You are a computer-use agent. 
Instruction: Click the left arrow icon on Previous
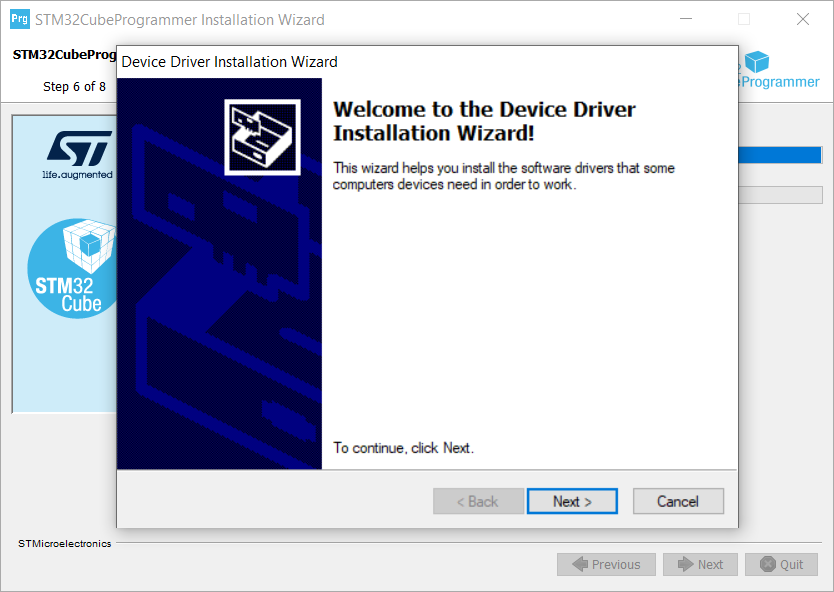pos(580,564)
